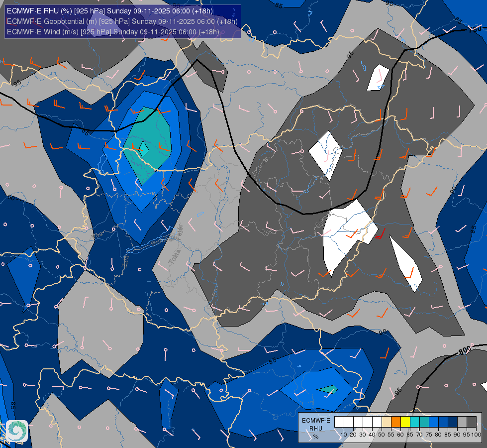Screen dimensions: 487x448
Task: Select the ECMWF-E RHU (%) 925 hPa header line
Action: point(110,11)
